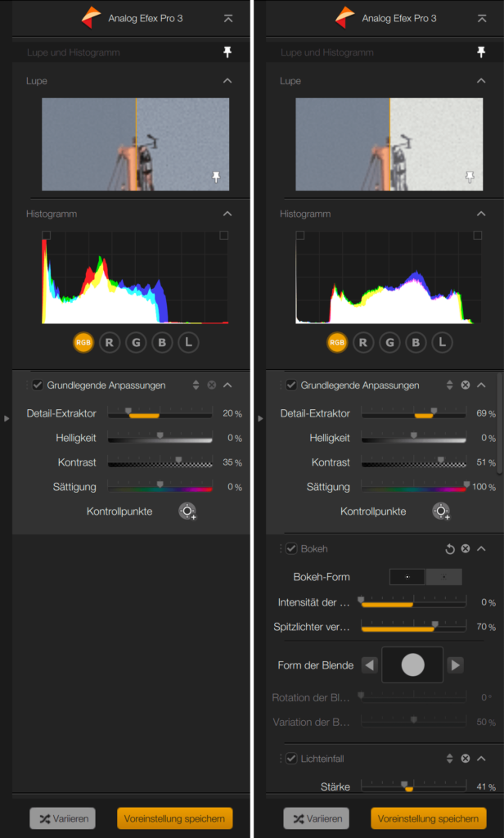Collapse the Histogramm section in left panel
504x838 pixels.
point(227,214)
